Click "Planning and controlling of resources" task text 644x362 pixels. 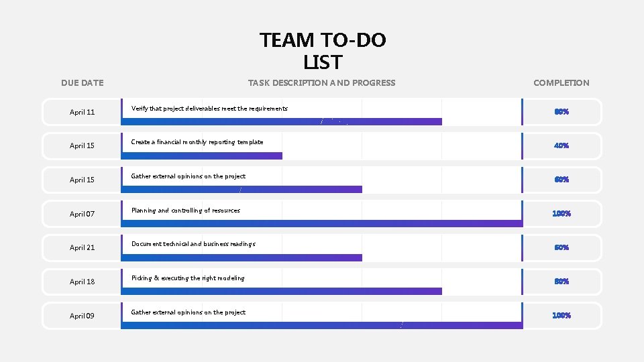(x=186, y=210)
